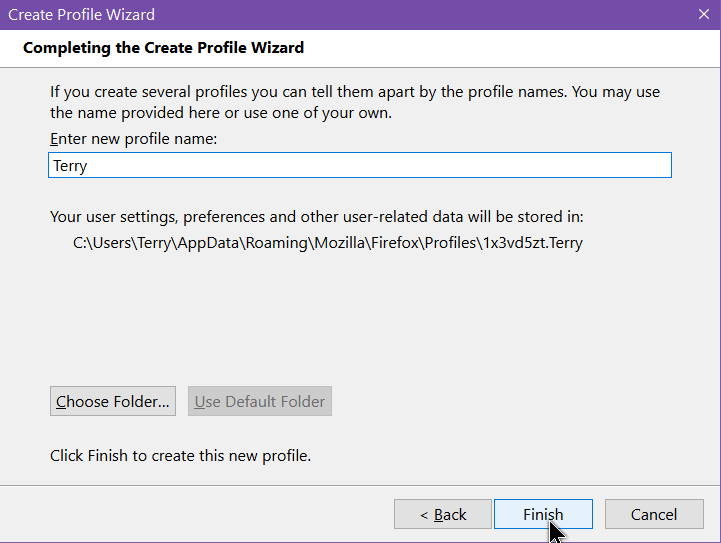Click the 'Your user settings, preferences' sentence
The height and width of the screenshot is (543, 721).
pos(316,217)
